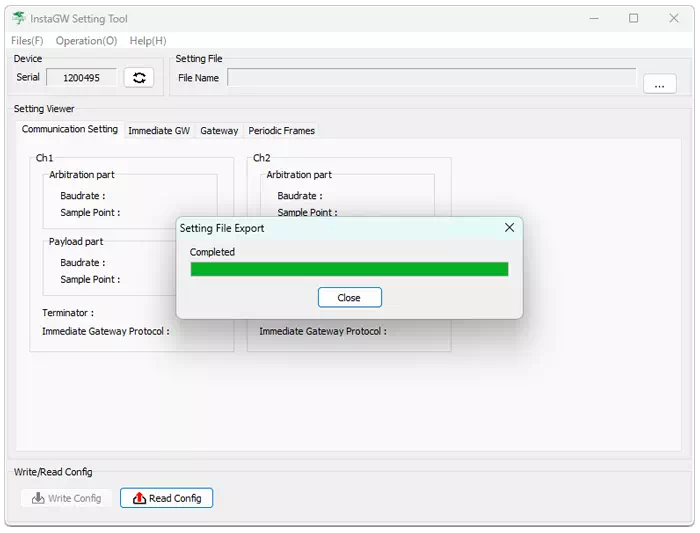The height and width of the screenshot is (533, 700).
Task: Open the Files(F) menu
Action: 27,41
